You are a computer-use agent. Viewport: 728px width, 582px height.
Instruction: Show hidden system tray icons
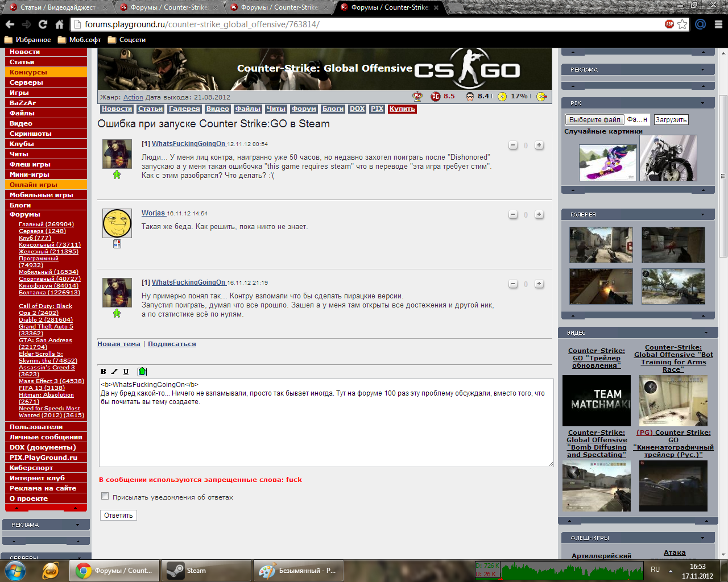click(x=671, y=571)
